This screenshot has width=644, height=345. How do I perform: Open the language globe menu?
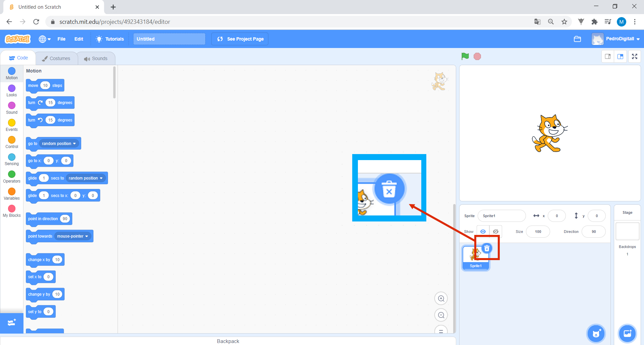45,39
